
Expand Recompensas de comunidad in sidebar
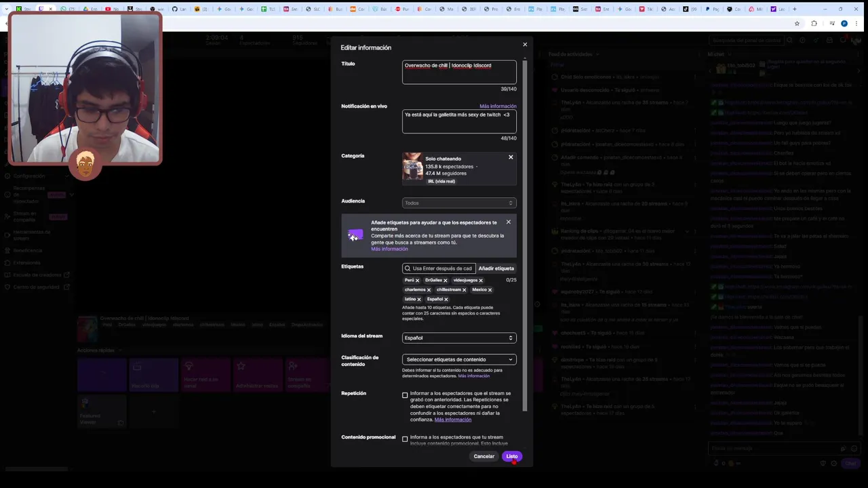[x=71, y=195]
